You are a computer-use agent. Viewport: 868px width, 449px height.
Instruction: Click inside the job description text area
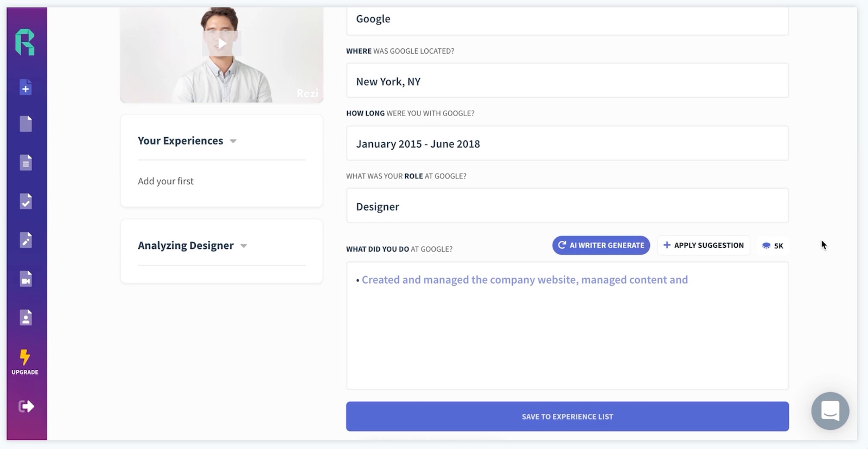(567, 326)
